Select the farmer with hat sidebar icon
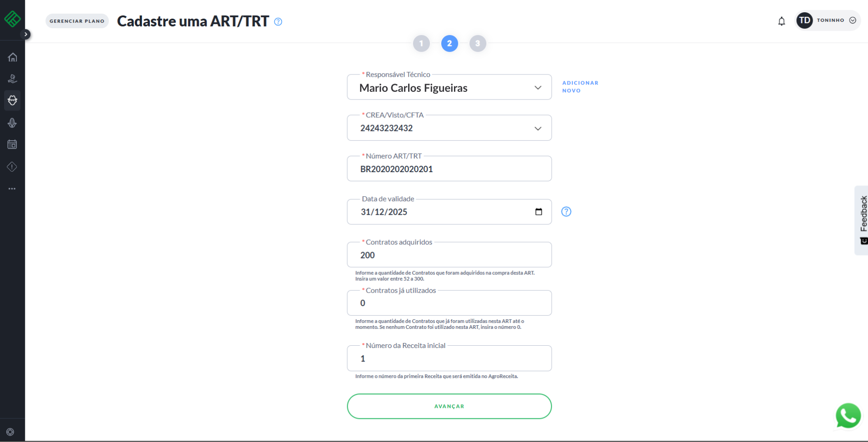 pos(12,100)
